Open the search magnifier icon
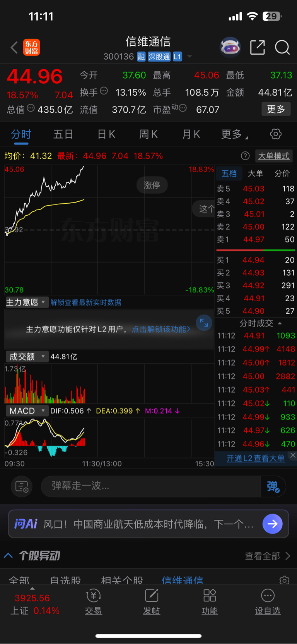 point(282,48)
